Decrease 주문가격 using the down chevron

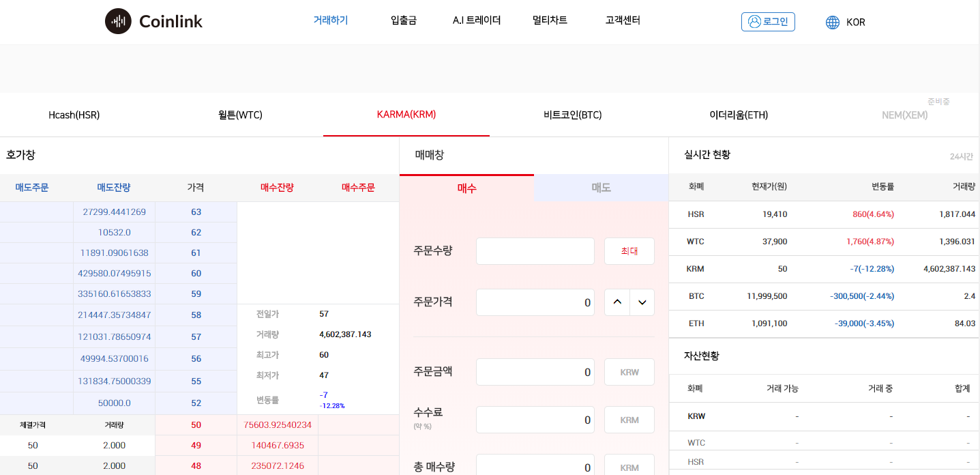pyautogui.click(x=642, y=302)
